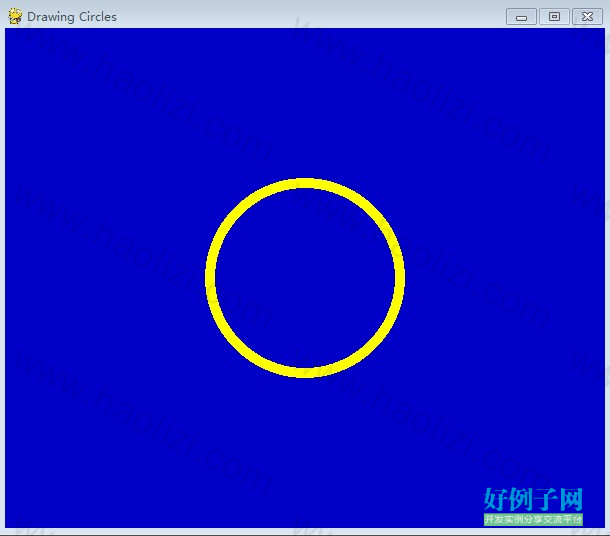Image resolution: width=610 pixels, height=536 pixels.
Task: Maximize the Drawing Circles window
Action: pyautogui.click(x=554, y=17)
